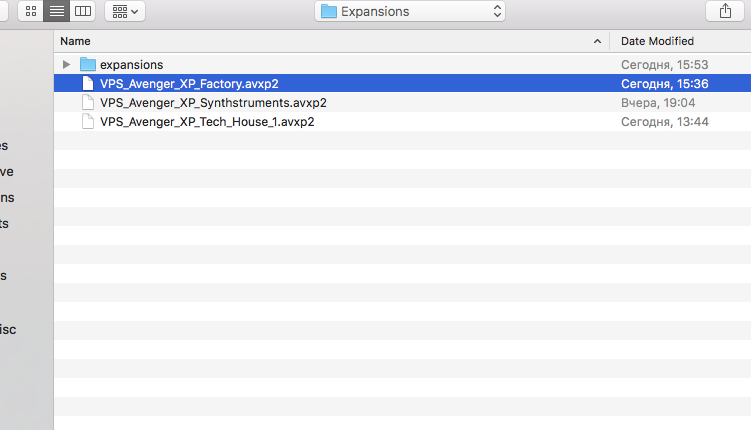Viewport: 751px width, 430px height.
Task: Switch to list view mode
Action: [x=57, y=11]
